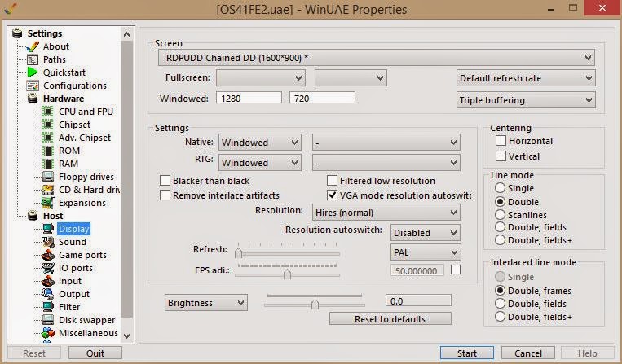
Task: Click the IO ports icon
Action: click(x=48, y=268)
